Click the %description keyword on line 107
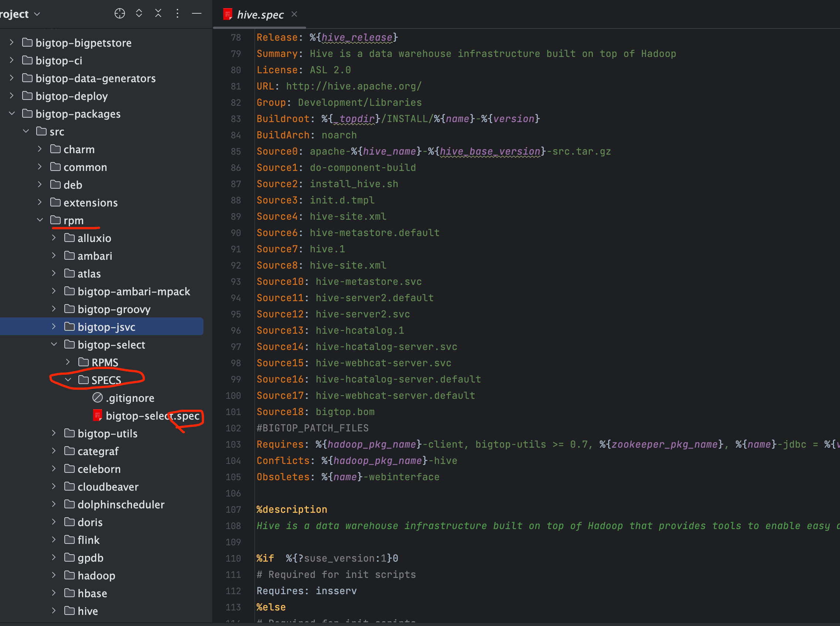 292,510
